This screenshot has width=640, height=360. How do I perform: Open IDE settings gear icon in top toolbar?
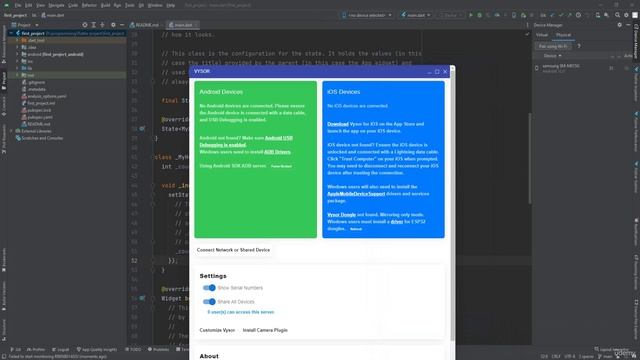627,15
